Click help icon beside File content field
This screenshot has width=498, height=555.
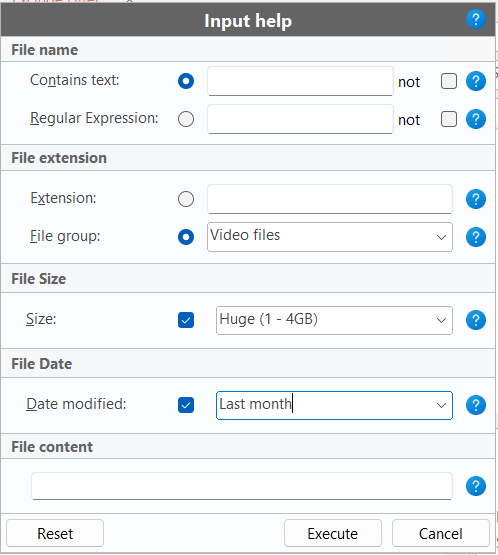(476, 486)
